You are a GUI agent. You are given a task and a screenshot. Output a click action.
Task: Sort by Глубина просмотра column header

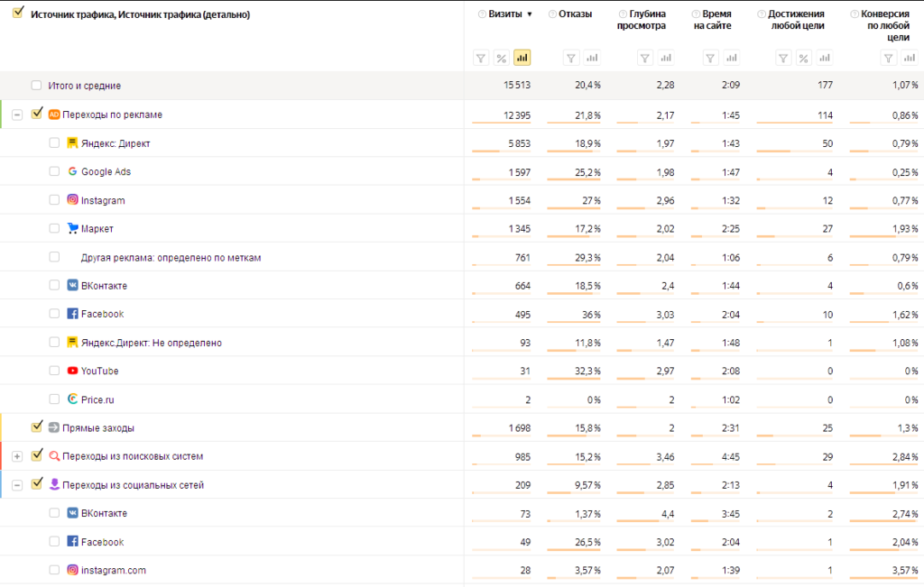click(x=642, y=20)
